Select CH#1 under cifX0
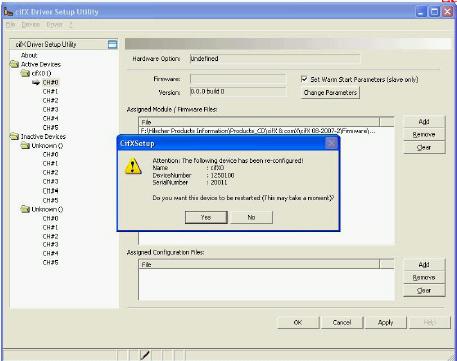This screenshot has height=361, width=457. [x=50, y=91]
